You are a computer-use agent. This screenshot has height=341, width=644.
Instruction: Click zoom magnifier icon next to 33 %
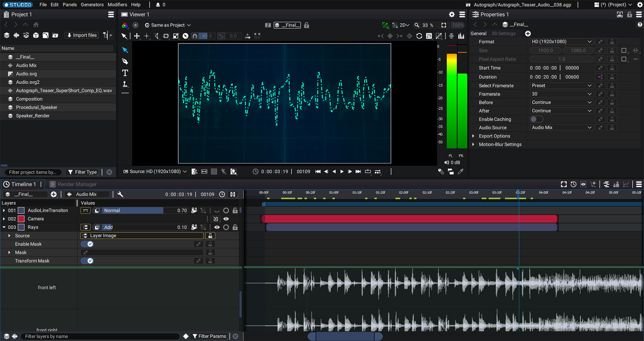tap(417, 25)
